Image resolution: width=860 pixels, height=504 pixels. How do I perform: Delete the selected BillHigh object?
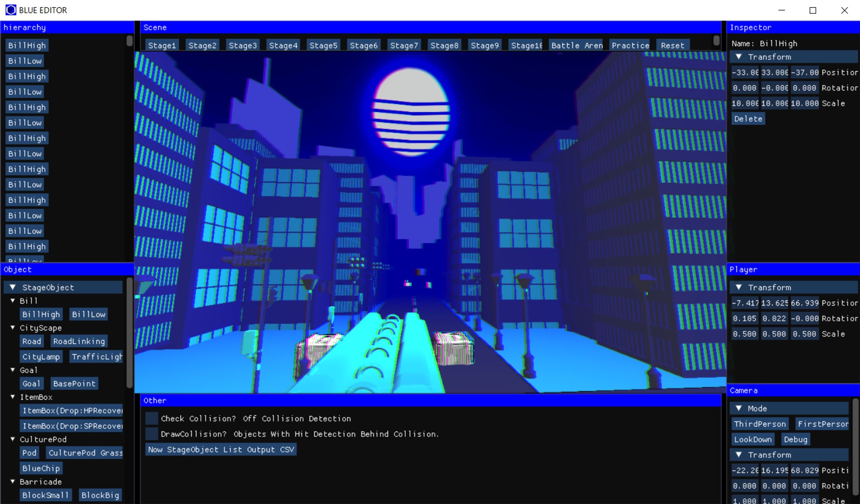click(748, 119)
